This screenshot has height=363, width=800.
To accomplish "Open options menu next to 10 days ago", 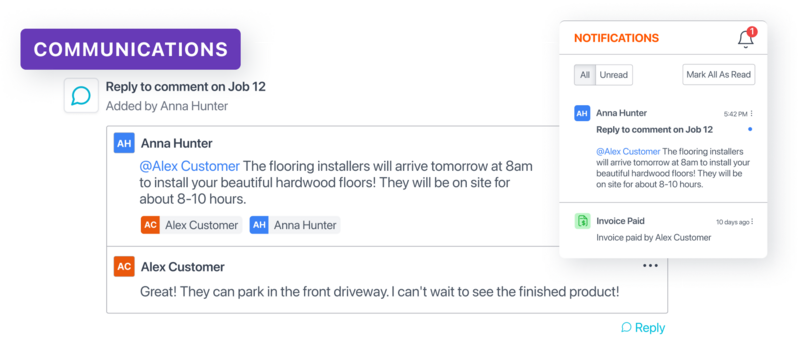I will tap(752, 222).
